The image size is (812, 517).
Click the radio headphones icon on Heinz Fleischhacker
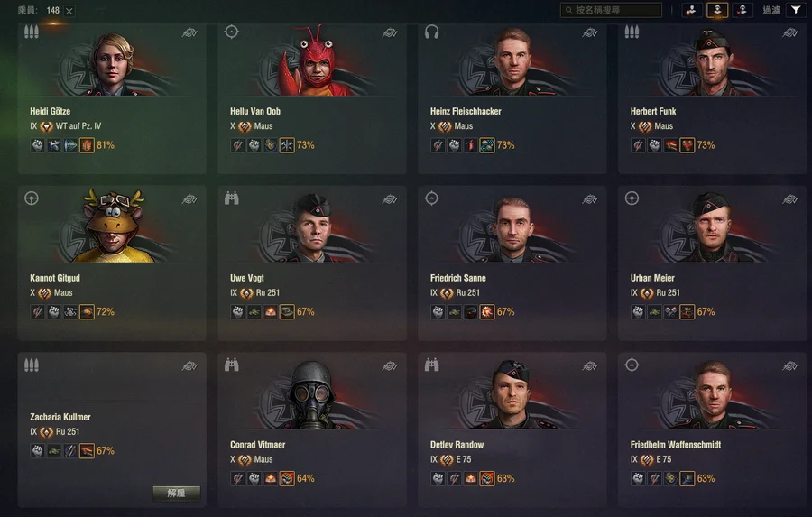coord(431,32)
